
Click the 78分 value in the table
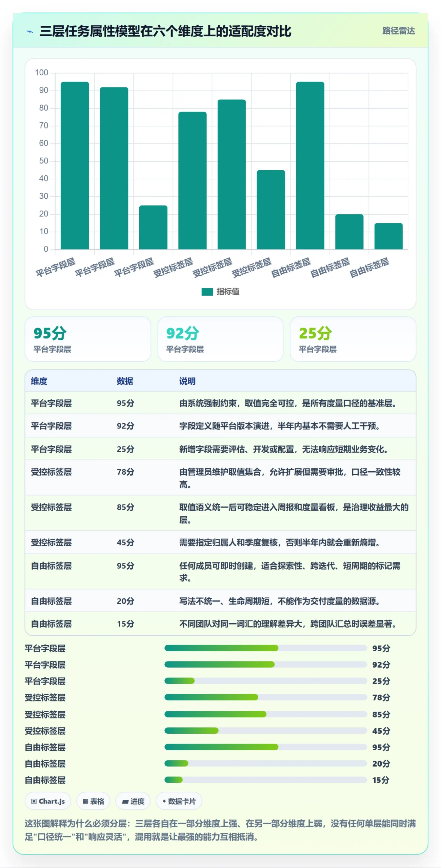pos(125,472)
